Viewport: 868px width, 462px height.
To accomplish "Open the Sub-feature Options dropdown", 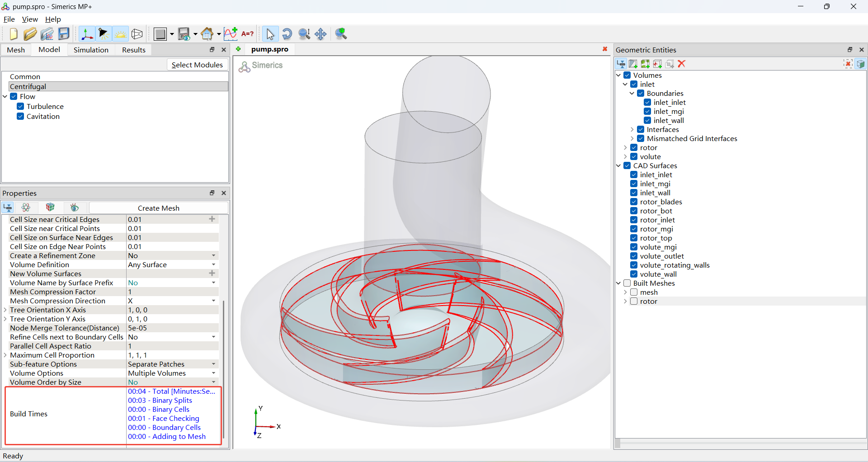I will tap(213, 364).
